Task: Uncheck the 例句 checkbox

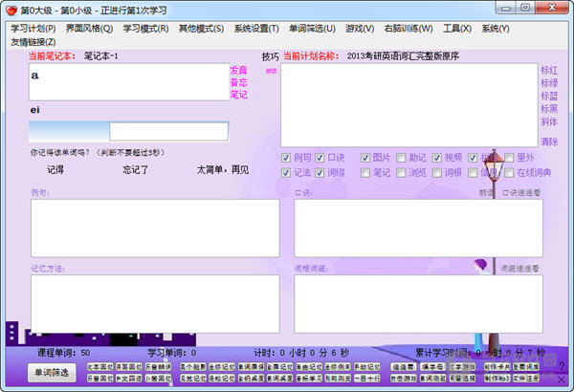Action: tap(287, 158)
